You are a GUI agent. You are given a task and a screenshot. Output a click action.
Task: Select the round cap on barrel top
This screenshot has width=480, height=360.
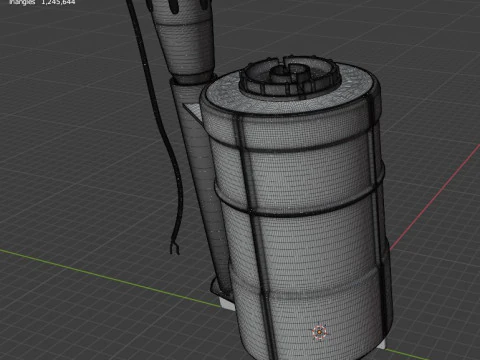click(x=289, y=77)
